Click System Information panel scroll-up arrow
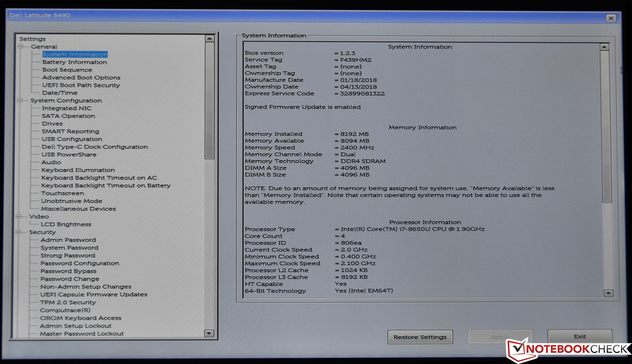This screenshot has height=364, width=632. tap(604, 47)
